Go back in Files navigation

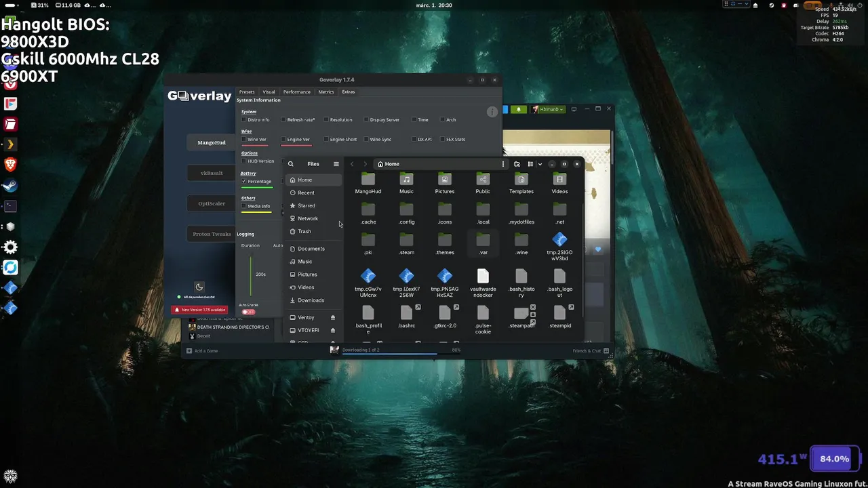352,164
